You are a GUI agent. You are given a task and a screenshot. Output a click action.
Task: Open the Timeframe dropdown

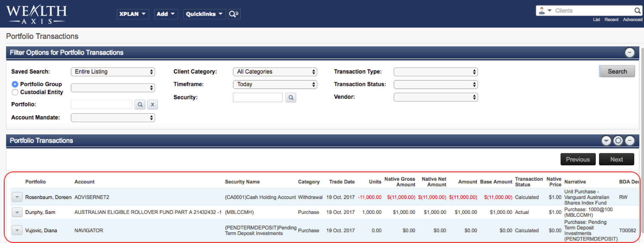275,84
